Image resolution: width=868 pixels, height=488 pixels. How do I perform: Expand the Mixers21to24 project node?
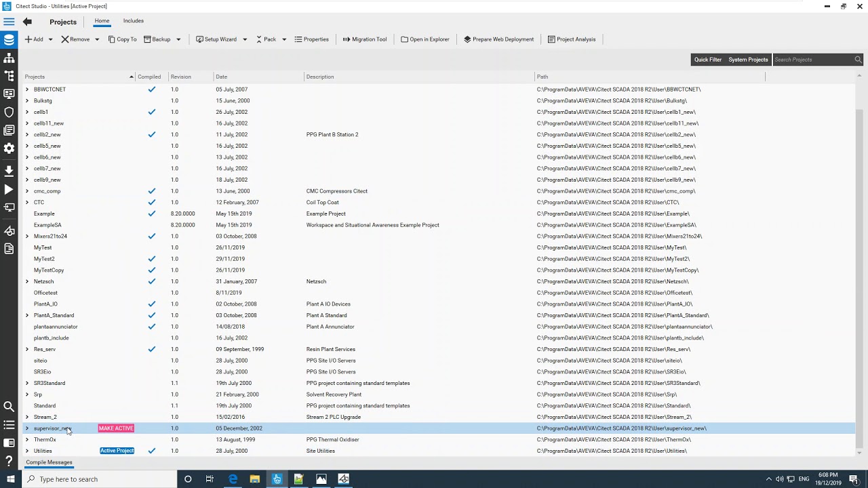click(27, 237)
